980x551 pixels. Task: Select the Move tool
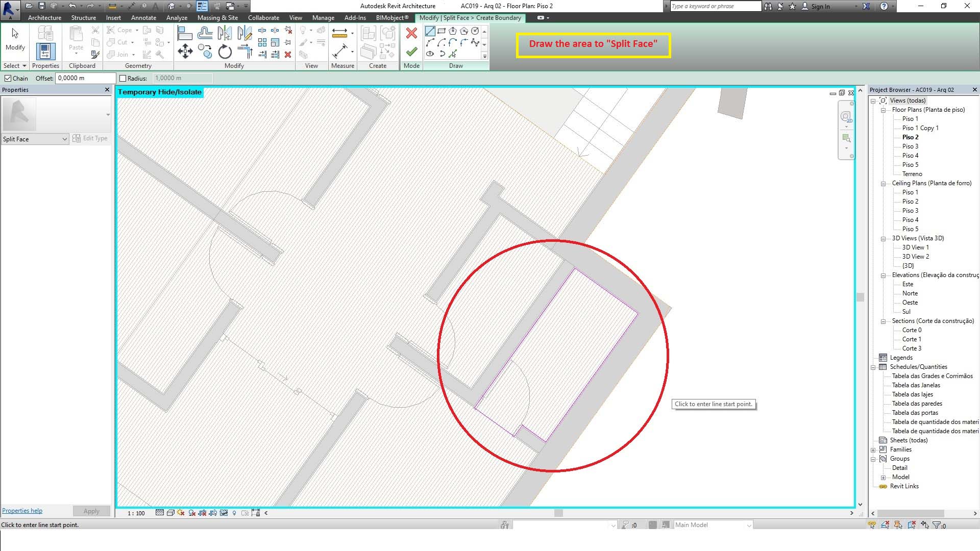click(x=185, y=51)
